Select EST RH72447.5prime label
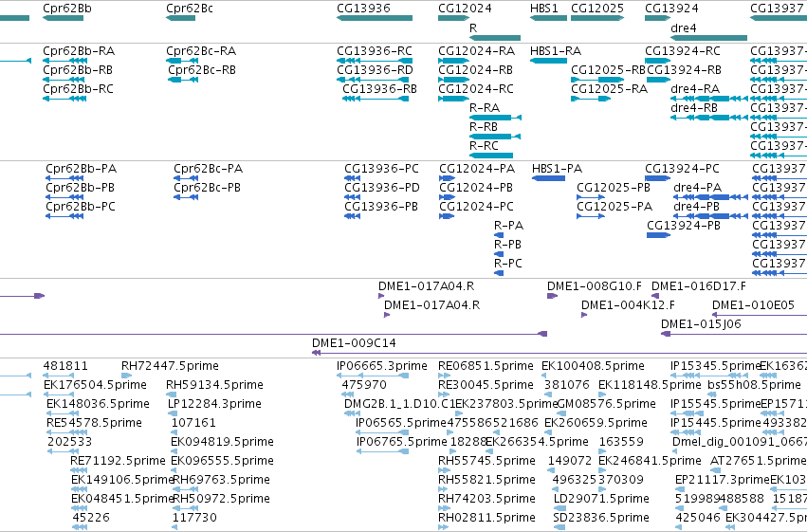 click(171, 366)
